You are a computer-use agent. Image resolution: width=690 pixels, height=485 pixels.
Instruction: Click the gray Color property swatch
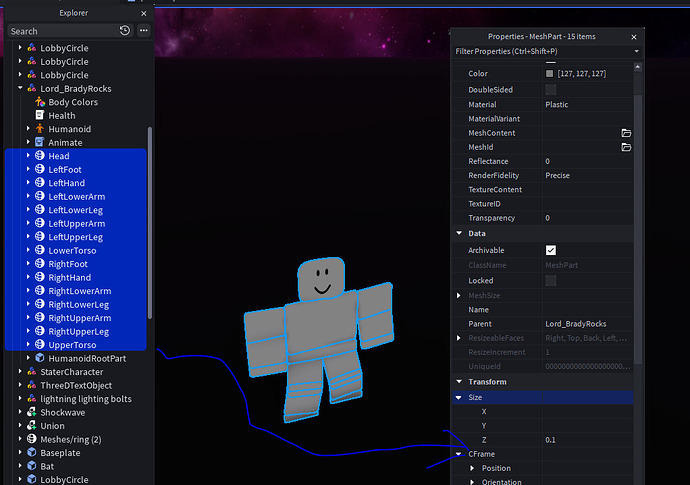click(x=550, y=74)
